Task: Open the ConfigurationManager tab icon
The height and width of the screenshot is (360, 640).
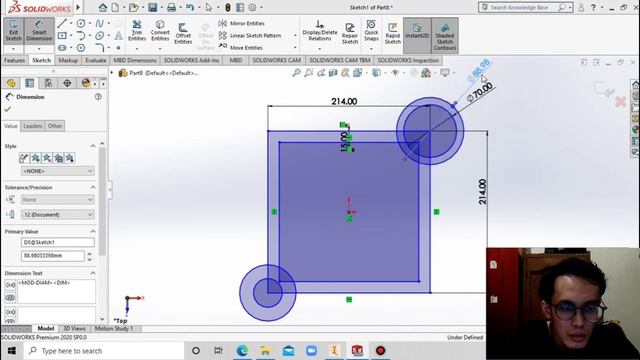Action: point(48,83)
